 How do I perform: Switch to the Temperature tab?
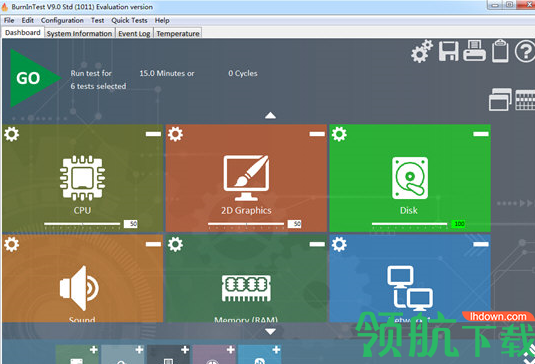click(178, 33)
